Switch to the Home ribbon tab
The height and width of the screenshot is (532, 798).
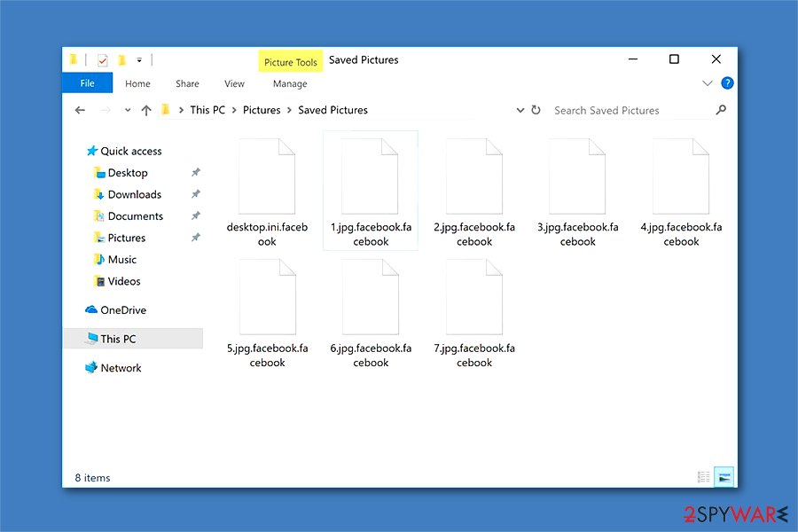137,83
